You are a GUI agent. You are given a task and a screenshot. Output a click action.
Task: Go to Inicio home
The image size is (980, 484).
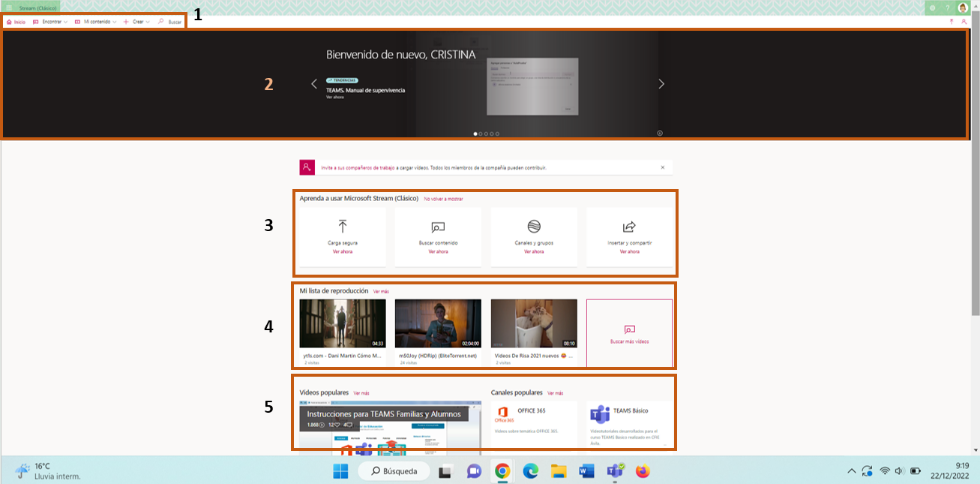coord(16,22)
